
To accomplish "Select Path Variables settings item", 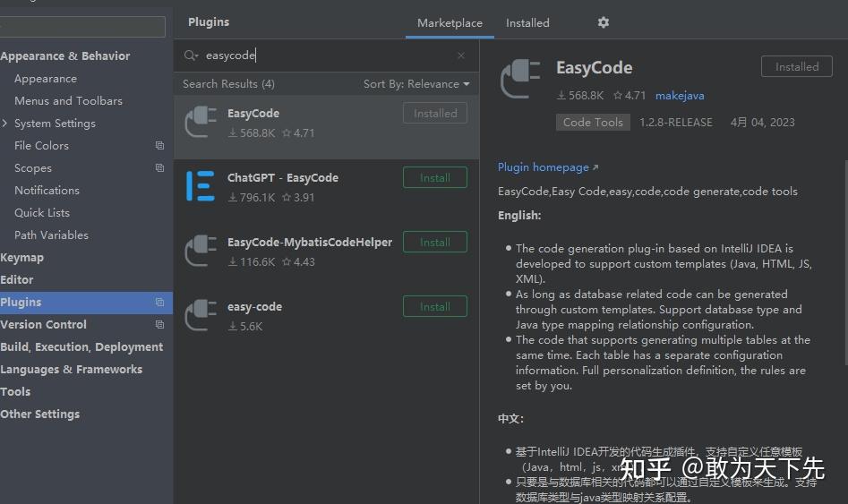I will [x=51, y=235].
